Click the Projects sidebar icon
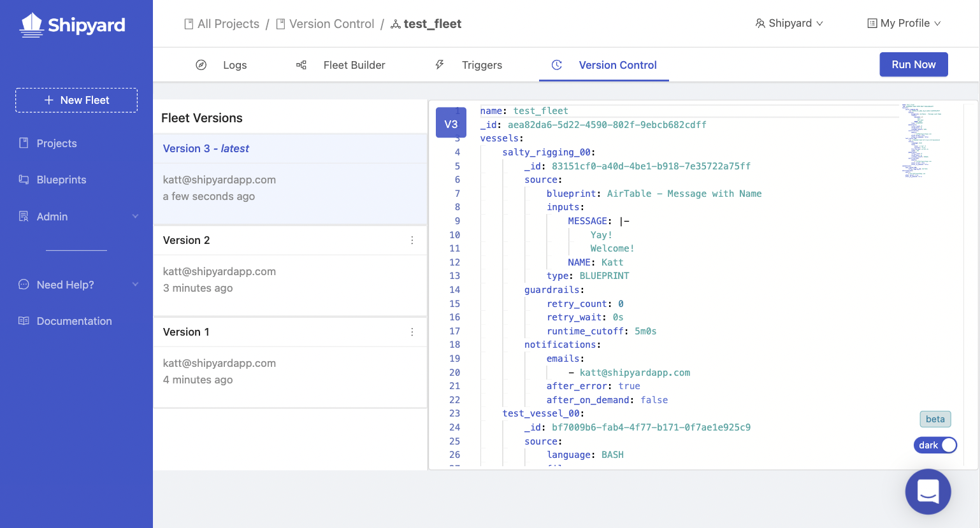This screenshot has width=980, height=528. click(x=24, y=143)
